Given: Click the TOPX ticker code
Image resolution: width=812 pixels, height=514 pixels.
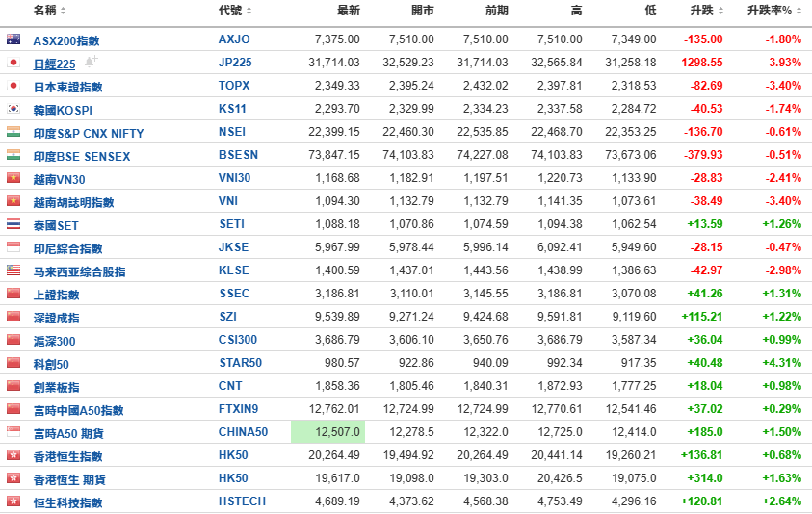Looking at the screenshot, I should click(x=234, y=86).
